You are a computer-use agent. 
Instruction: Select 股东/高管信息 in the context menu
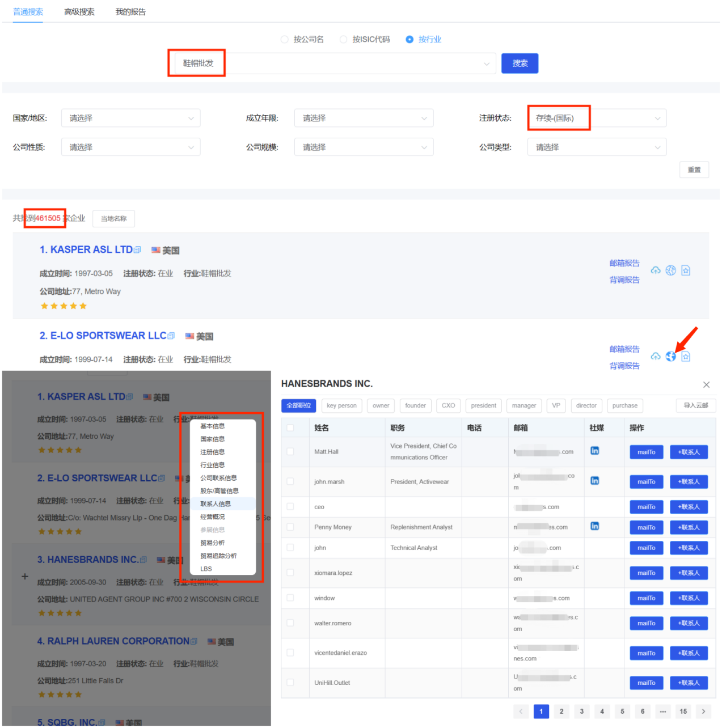223,491
